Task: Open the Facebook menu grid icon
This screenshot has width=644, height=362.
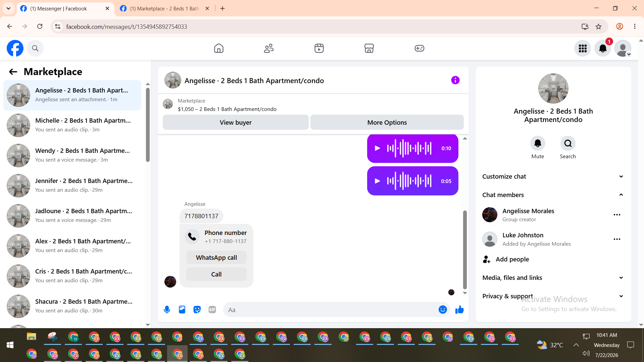Action: (x=583, y=49)
